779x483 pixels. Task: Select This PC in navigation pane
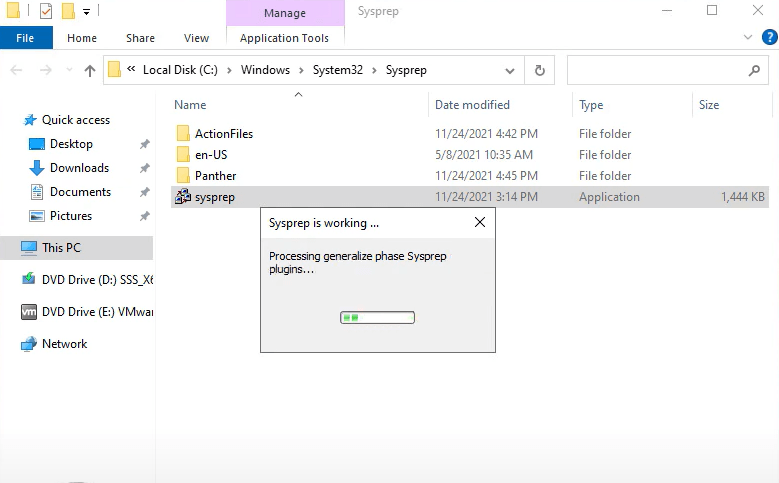(x=77, y=247)
